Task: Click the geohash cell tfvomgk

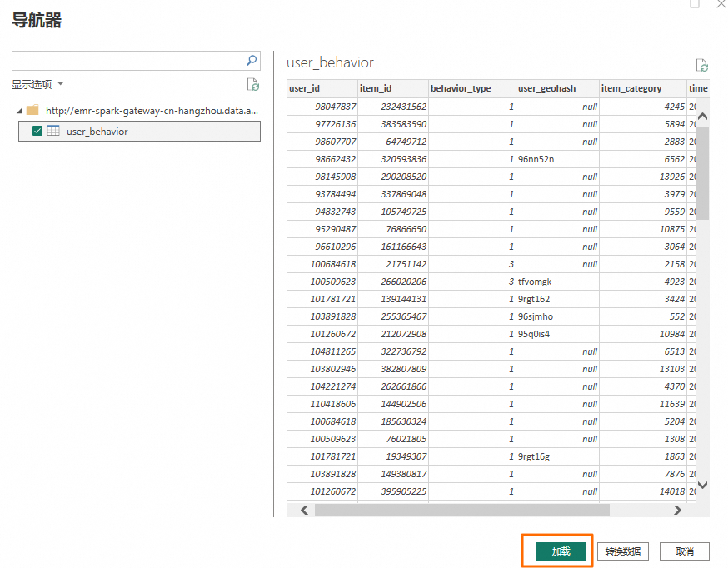Action: click(557, 282)
